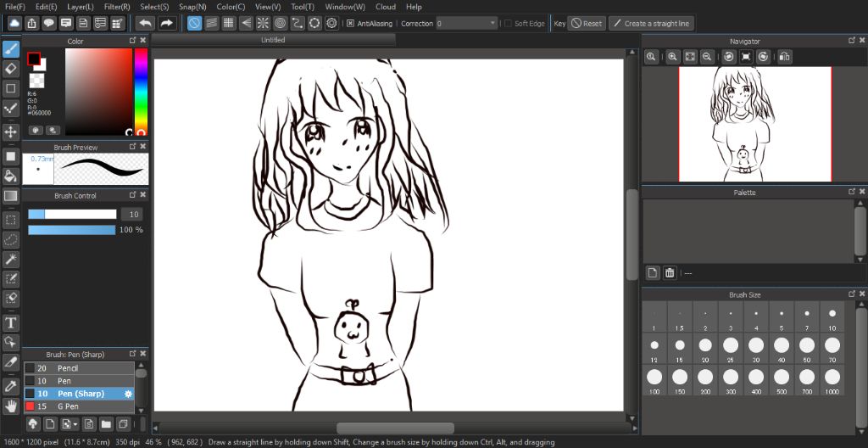This screenshot has height=448, width=868.
Task: Undock the Brush Size panel
Action: (x=851, y=294)
